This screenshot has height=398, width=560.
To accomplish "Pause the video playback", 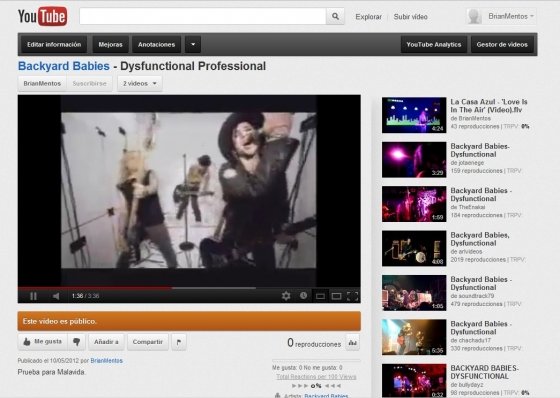I will (x=33, y=296).
